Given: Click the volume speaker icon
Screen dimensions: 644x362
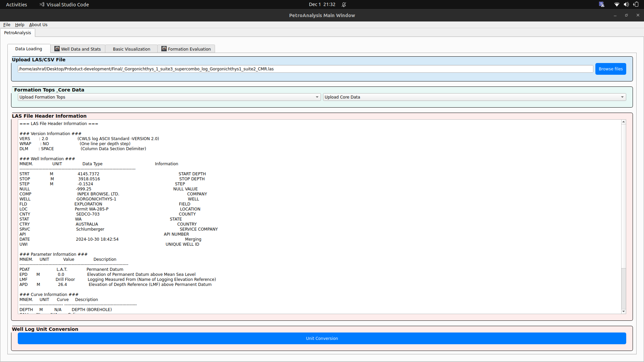Looking at the screenshot, I should [x=626, y=4].
